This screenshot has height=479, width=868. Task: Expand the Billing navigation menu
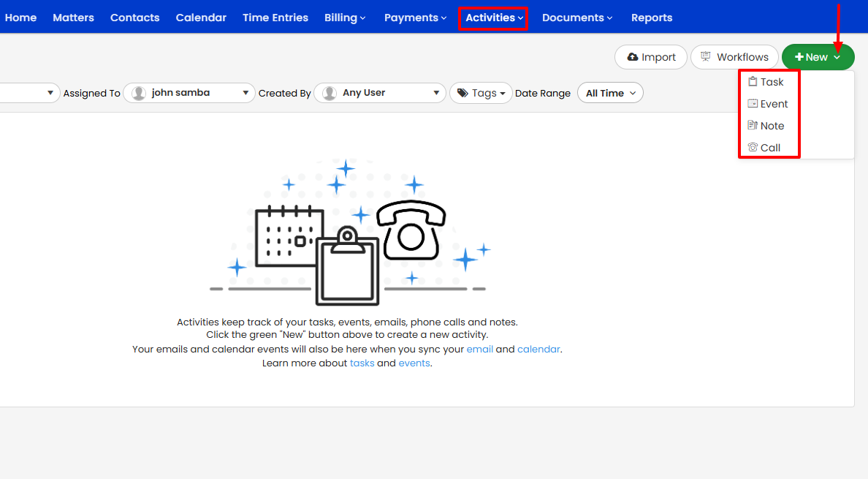345,18
